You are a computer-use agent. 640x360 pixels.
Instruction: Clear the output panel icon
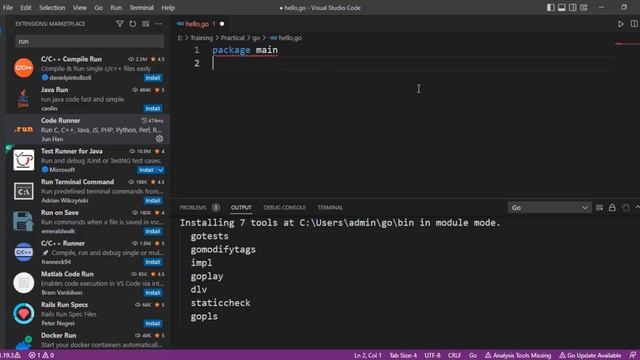pyautogui.click(x=626, y=208)
